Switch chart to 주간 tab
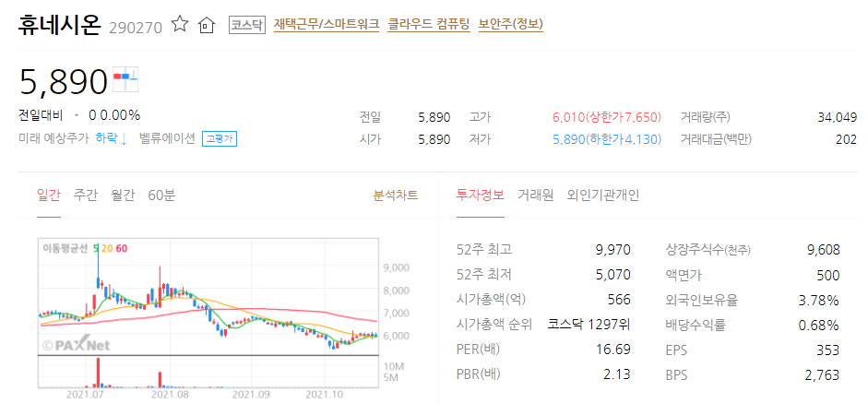 (85, 196)
